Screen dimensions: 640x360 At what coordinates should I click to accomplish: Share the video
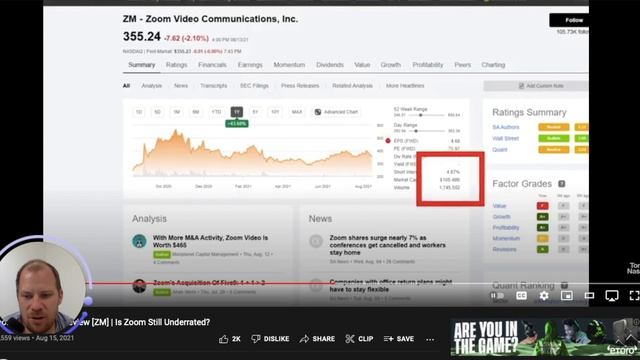317,339
